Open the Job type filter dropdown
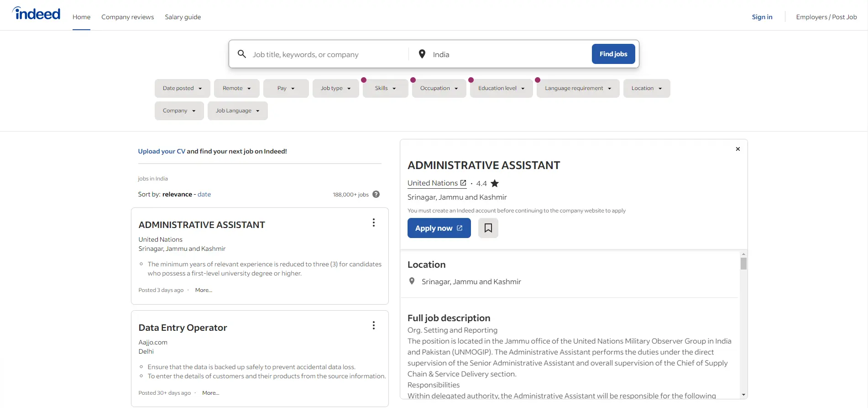The image size is (868, 408). coord(336,88)
